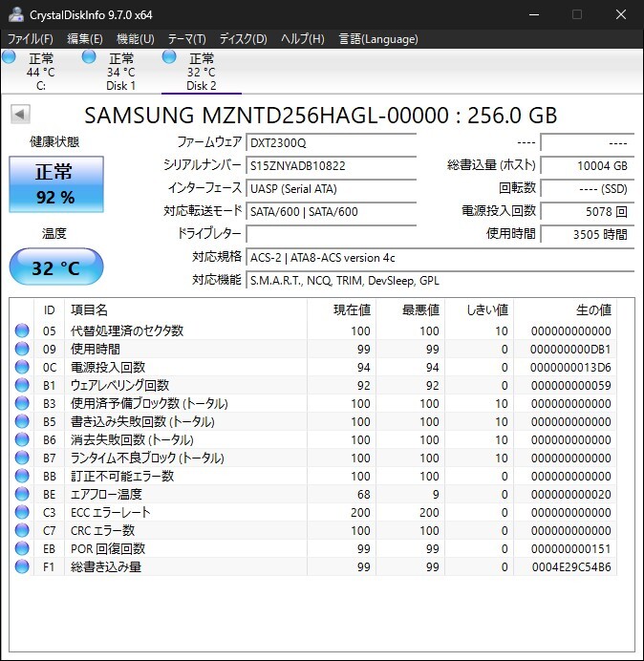Click the 32 °C temperature button
This screenshot has width=644, height=661.
[56, 267]
